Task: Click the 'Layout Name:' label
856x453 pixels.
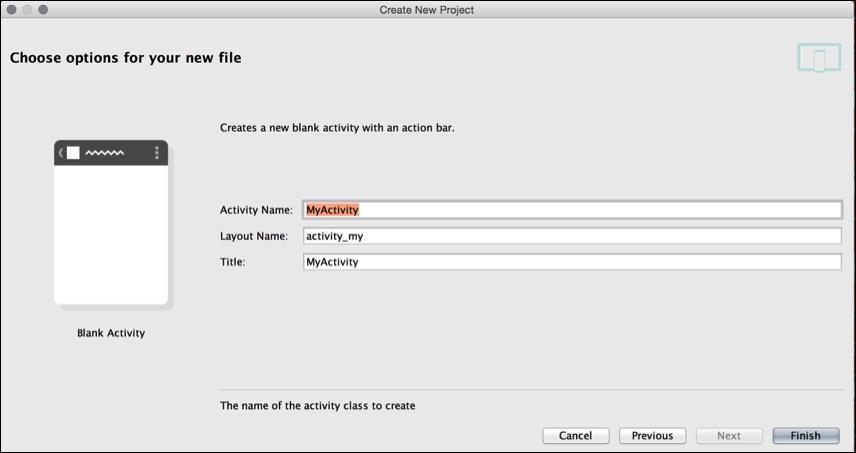Action: click(x=254, y=236)
